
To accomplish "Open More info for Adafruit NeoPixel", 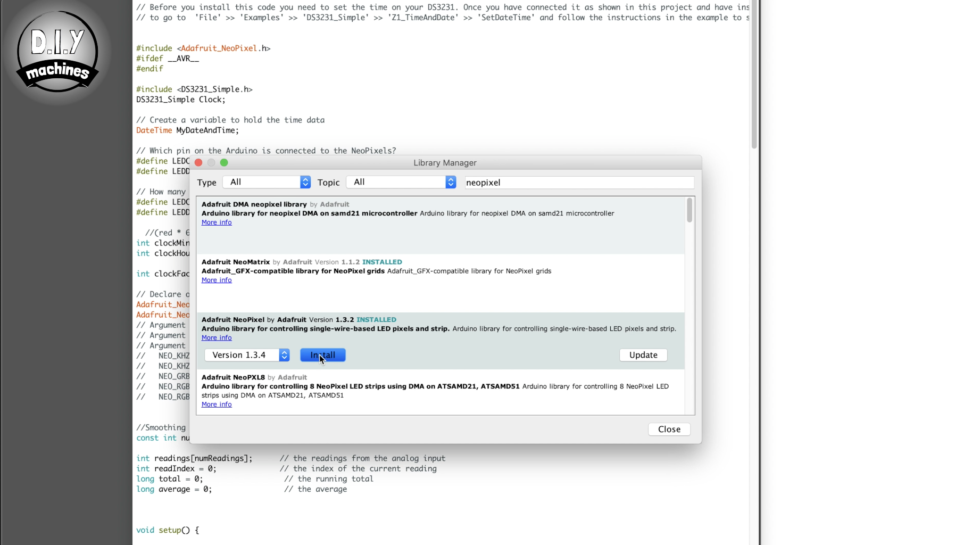I will [217, 338].
